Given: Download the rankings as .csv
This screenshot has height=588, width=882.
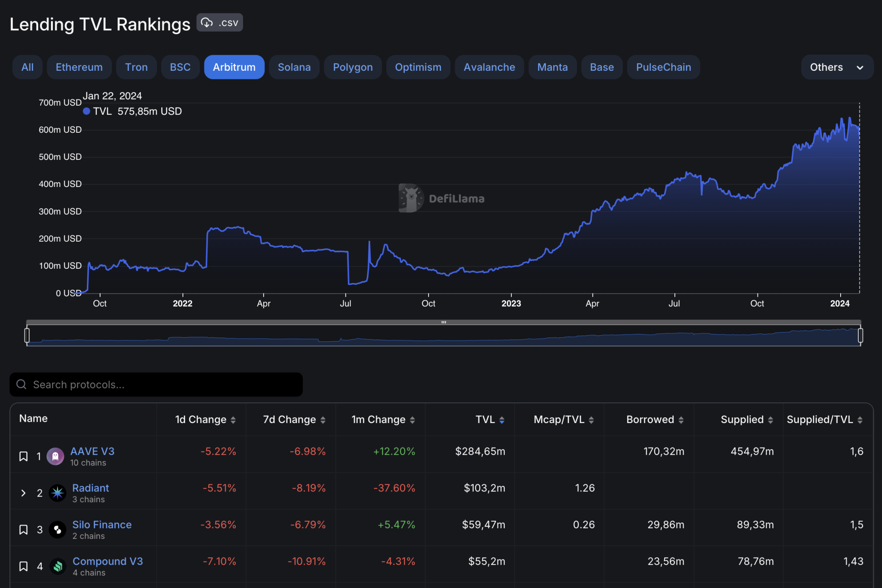Looking at the screenshot, I should point(220,23).
